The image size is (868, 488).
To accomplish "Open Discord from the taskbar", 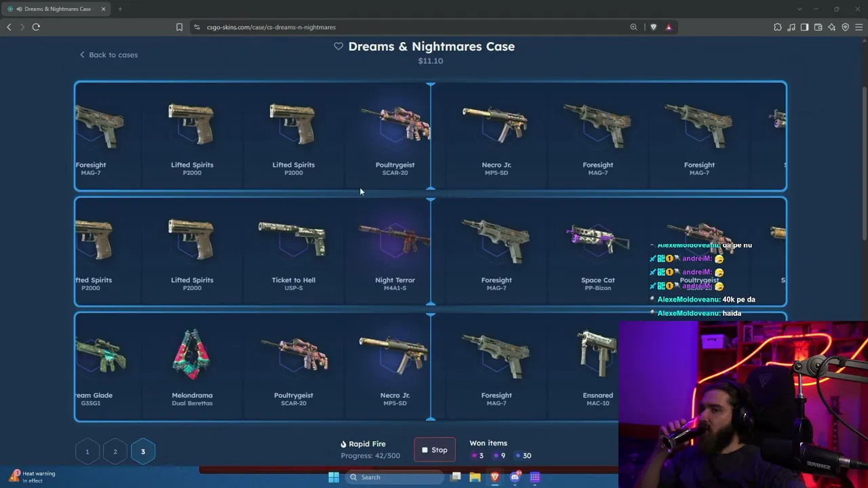I will tap(515, 477).
